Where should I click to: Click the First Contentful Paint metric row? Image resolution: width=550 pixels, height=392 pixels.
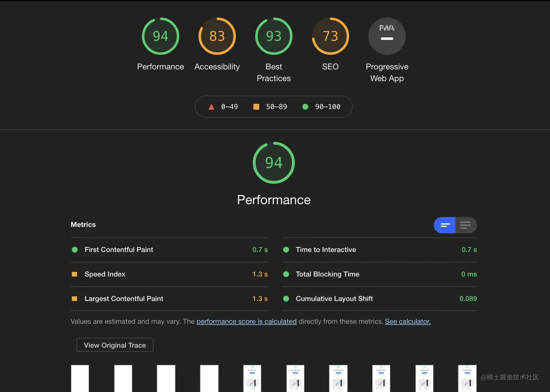click(x=169, y=250)
